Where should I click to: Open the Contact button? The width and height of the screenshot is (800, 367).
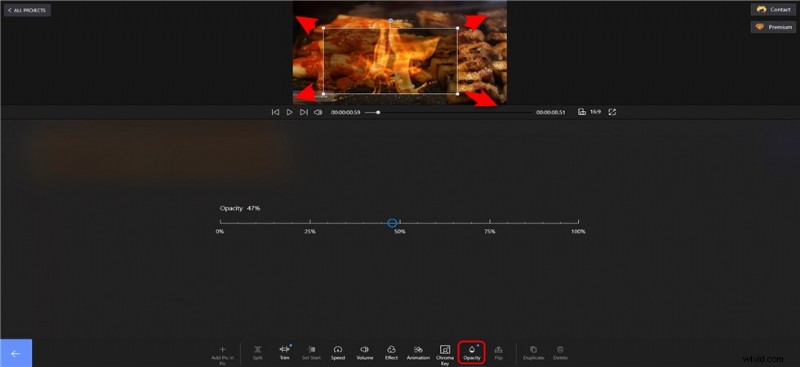pos(773,10)
